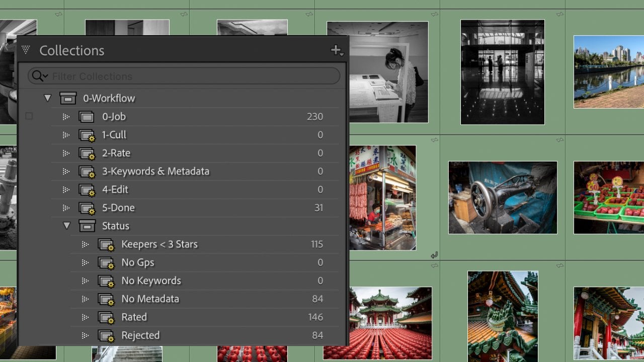Toggle the checkbox beside the 0-Job row
The width and height of the screenshot is (644, 362).
point(29,116)
